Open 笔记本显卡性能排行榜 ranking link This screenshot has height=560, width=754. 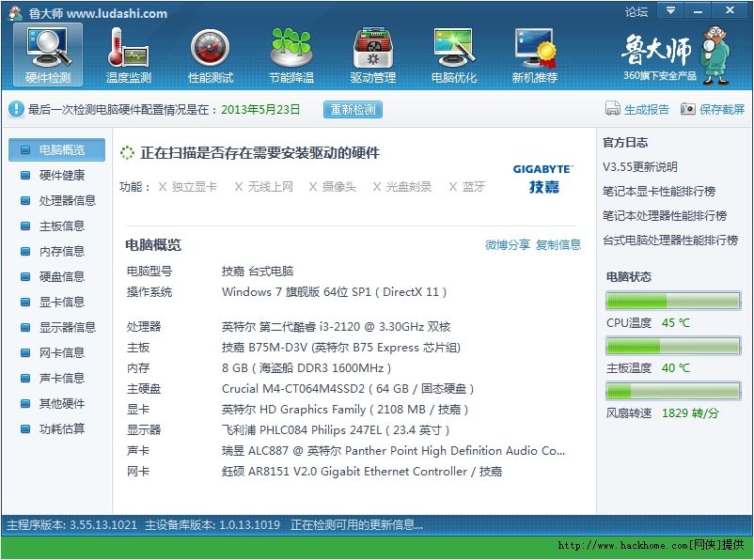pos(659,192)
